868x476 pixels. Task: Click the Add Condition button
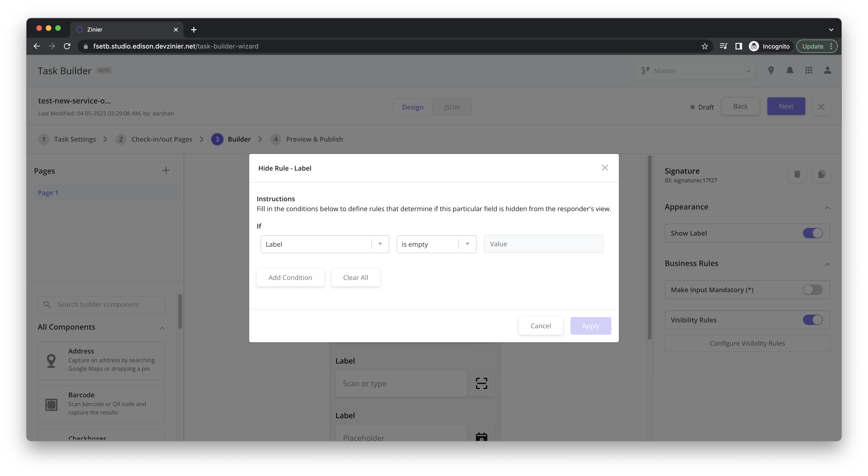(290, 277)
